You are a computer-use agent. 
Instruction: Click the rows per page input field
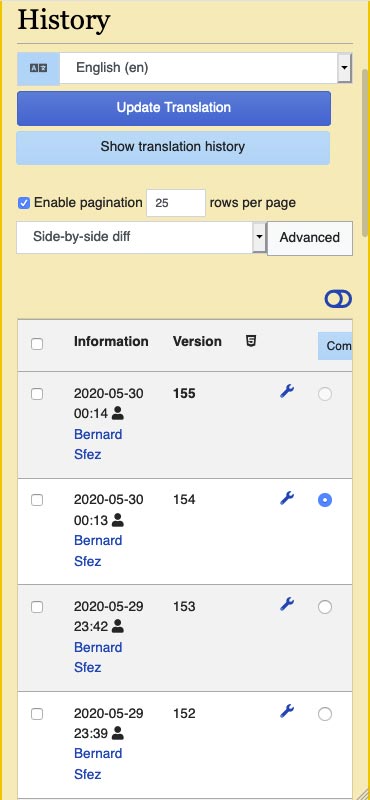pos(176,203)
